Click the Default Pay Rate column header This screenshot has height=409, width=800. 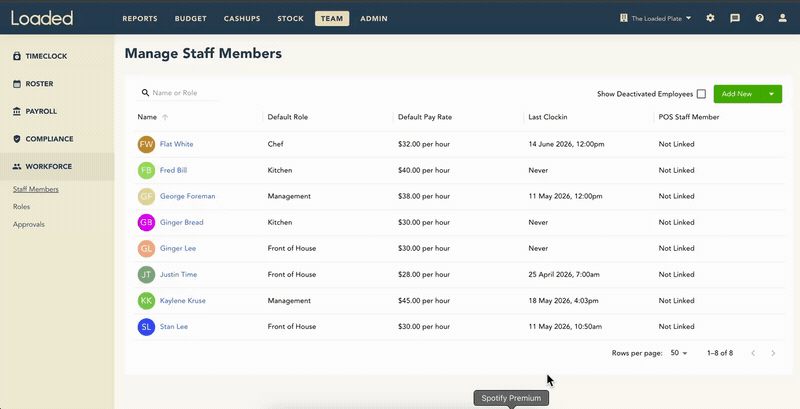click(x=425, y=117)
